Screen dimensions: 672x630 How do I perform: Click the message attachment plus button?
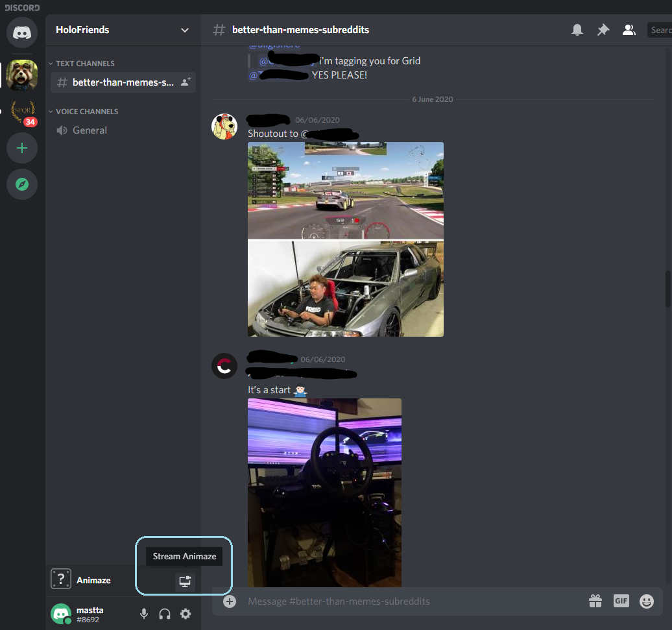[230, 601]
